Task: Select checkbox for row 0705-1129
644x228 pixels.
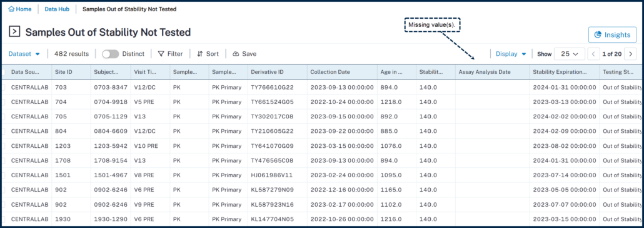Action: (x=3, y=117)
